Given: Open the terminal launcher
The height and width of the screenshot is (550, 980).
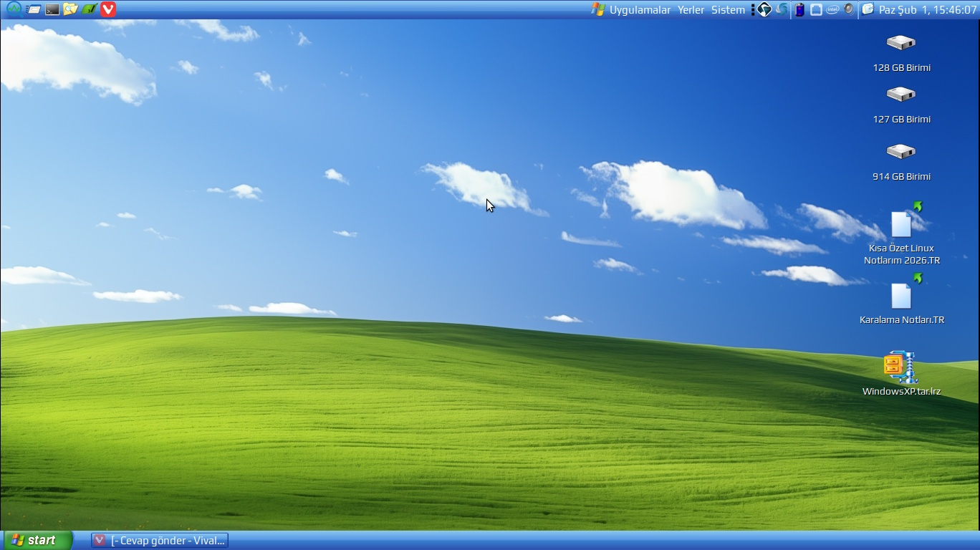Looking at the screenshot, I should click(52, 9).
